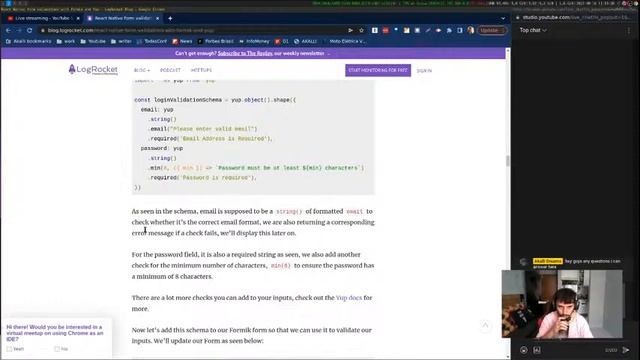
Task: Go back with the browser back arrow
Action: pos(8,30)
